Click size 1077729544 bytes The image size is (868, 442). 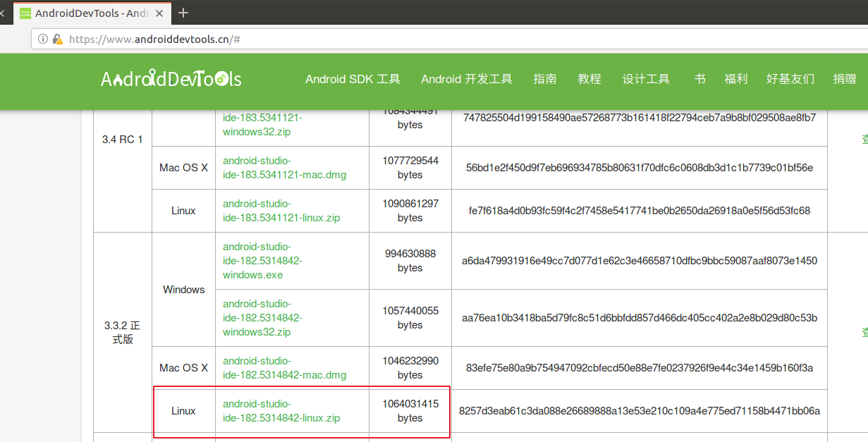pos(410,168)
